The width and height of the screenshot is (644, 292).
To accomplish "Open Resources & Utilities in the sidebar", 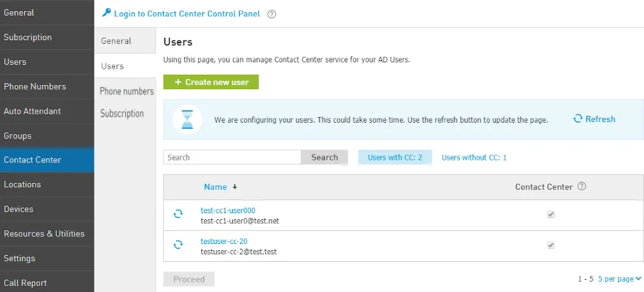I will [47, 234].
